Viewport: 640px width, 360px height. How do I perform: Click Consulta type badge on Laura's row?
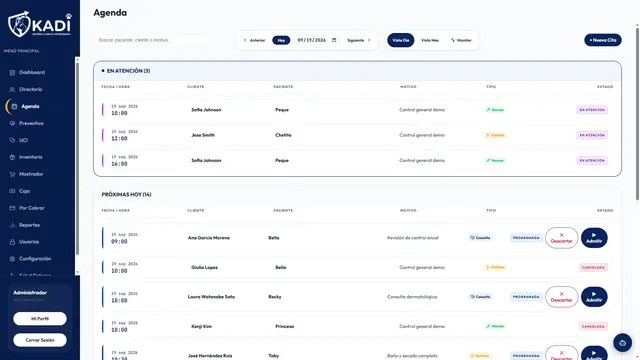[480, 297]
